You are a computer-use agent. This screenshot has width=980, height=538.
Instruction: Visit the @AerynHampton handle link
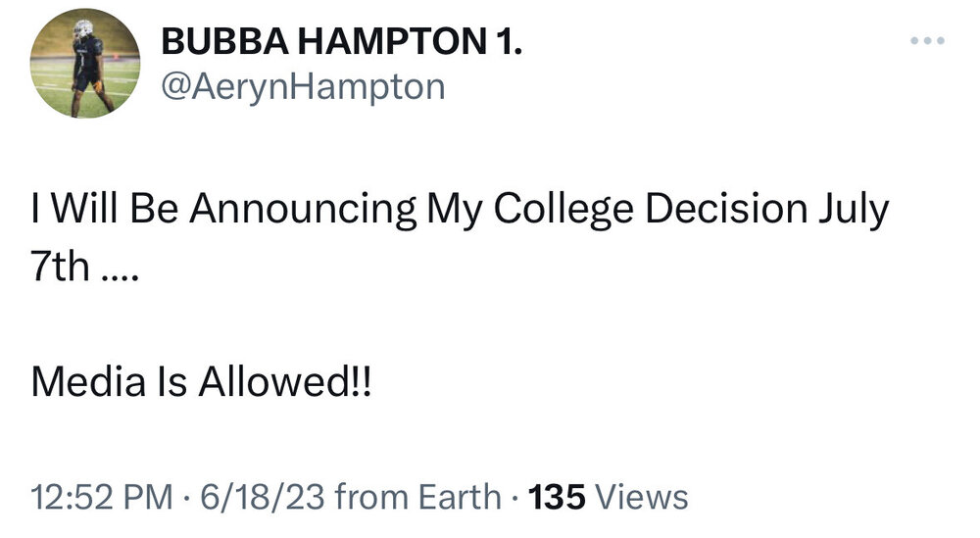pyautogui.click(x=302, y=88)
